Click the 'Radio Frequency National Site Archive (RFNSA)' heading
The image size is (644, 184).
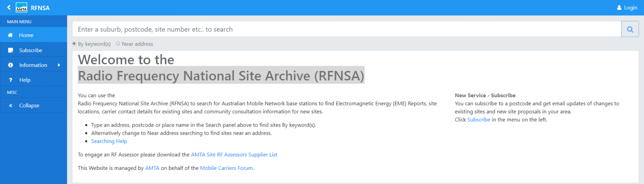pos(221,75)
